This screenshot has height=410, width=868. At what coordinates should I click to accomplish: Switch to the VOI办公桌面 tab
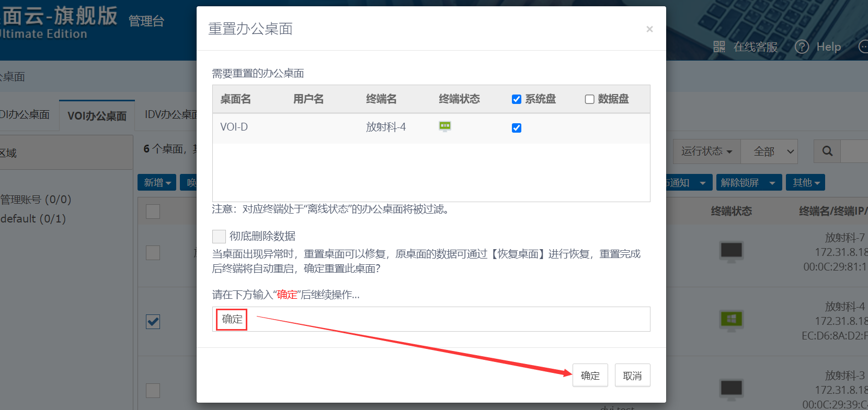click(x=97, y=116)
